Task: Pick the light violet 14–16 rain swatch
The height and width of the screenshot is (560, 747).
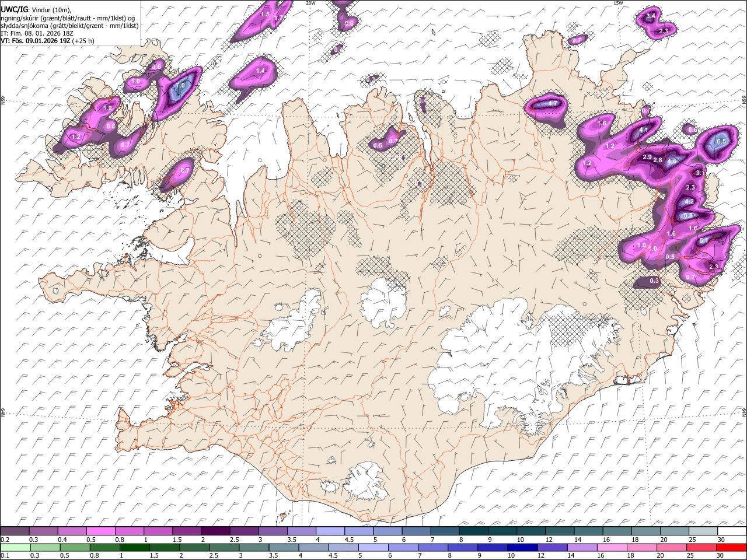Action: coord(582,547)
